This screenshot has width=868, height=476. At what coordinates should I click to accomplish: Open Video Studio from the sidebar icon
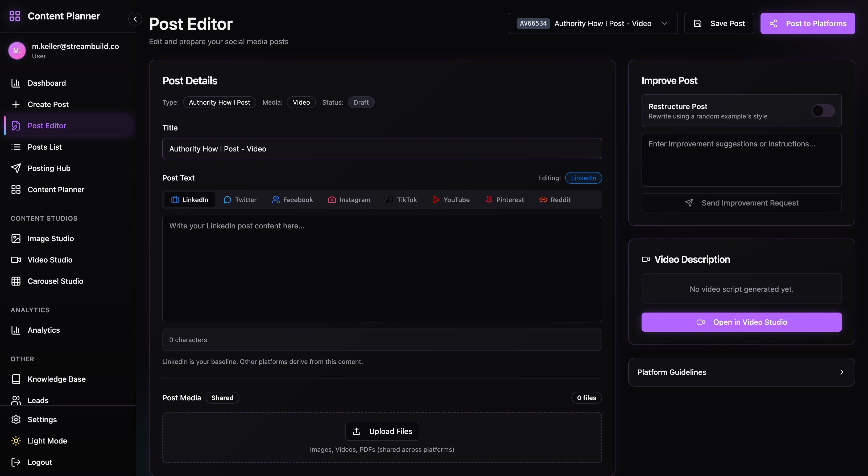pos(16,260)
